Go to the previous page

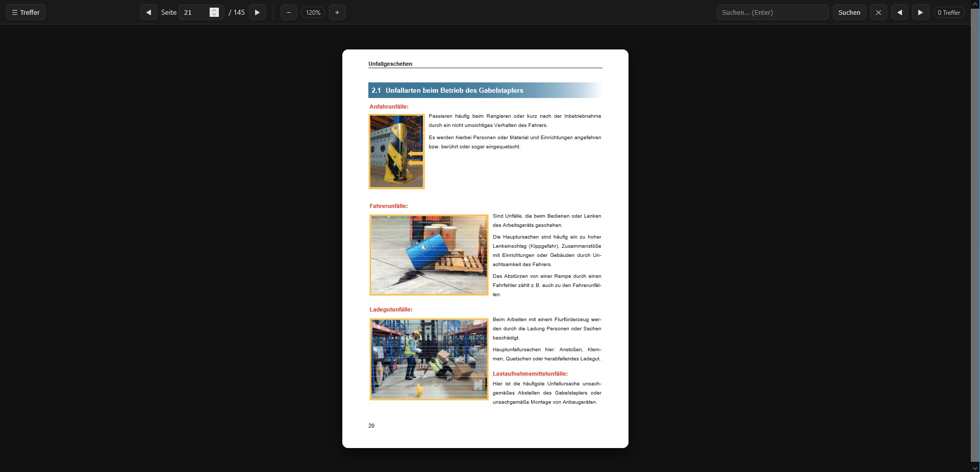(148, 12)
